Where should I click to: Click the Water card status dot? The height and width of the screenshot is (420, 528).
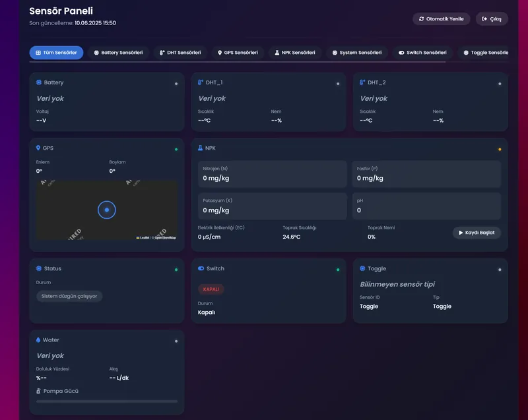[x=176, y=342]
